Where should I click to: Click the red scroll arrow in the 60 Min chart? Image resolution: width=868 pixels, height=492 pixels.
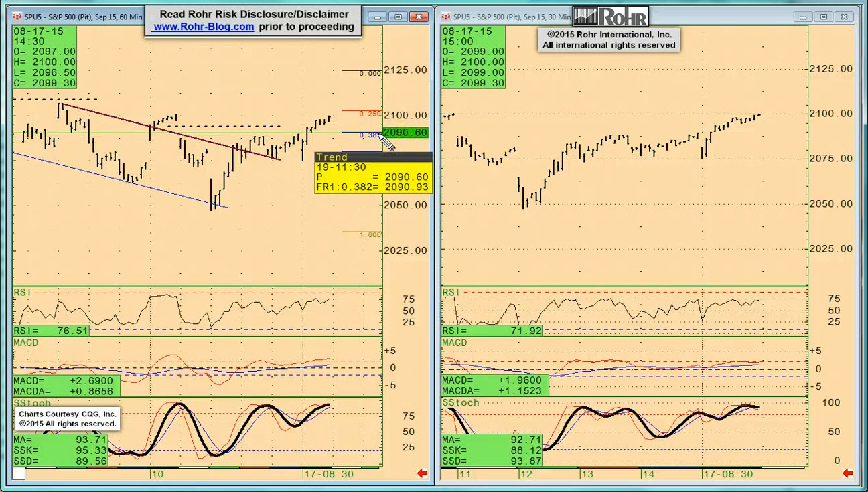422,473
